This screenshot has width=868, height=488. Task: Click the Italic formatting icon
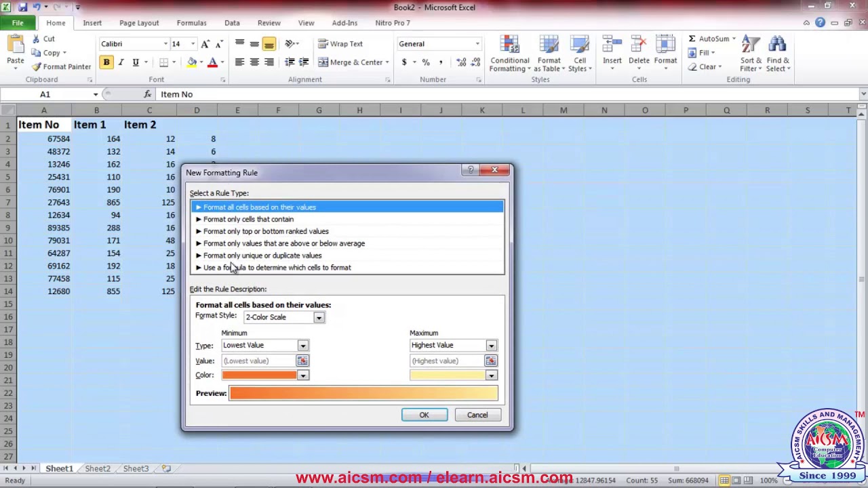tap(121, 62)
